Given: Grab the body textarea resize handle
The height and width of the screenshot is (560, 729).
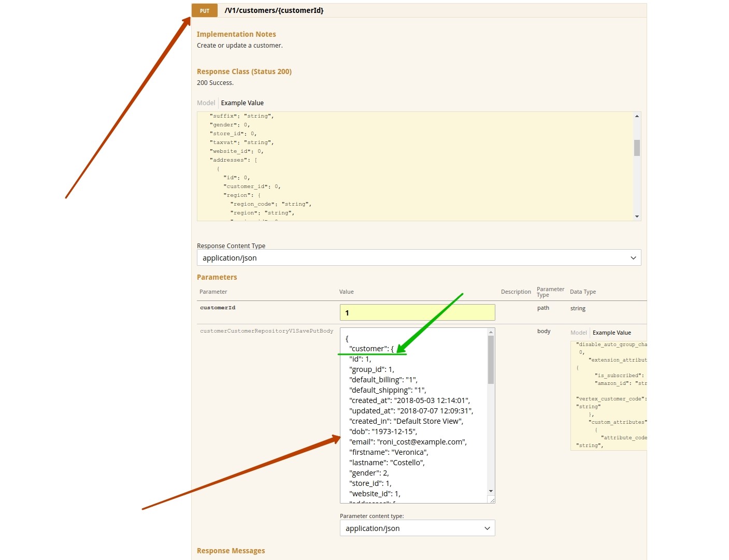Looking at the screenshot, I should [x=492, y=500].
